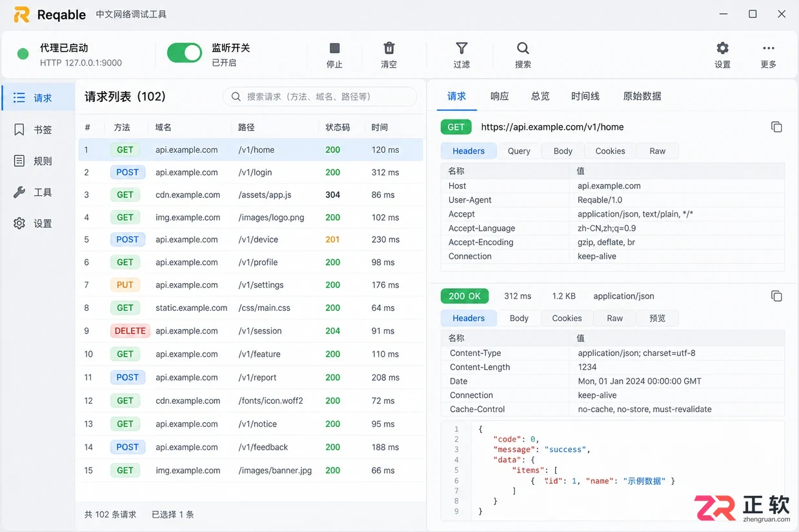Open the request Raw sub-tab
The image size is (799, 532).
(x=658, y=151)
